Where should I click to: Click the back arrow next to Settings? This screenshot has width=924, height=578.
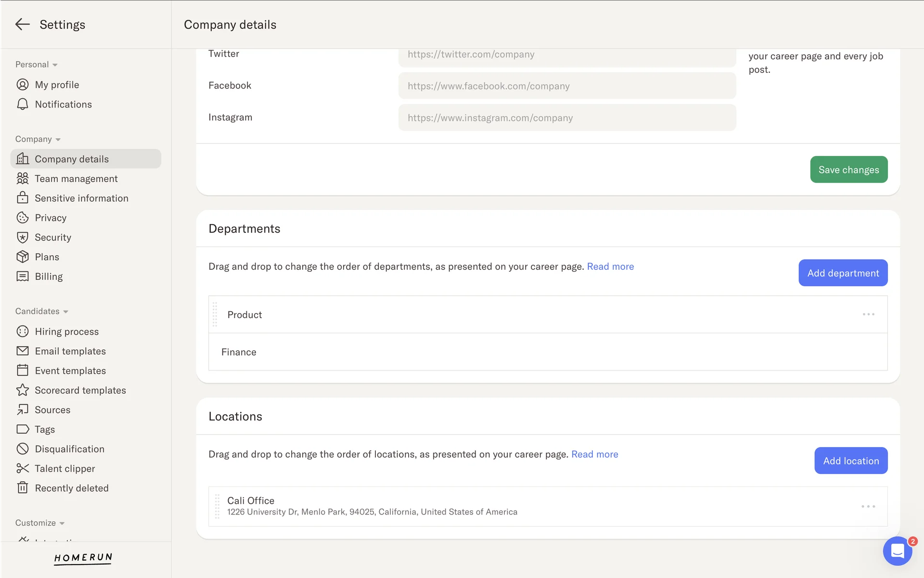coord(22,25)
